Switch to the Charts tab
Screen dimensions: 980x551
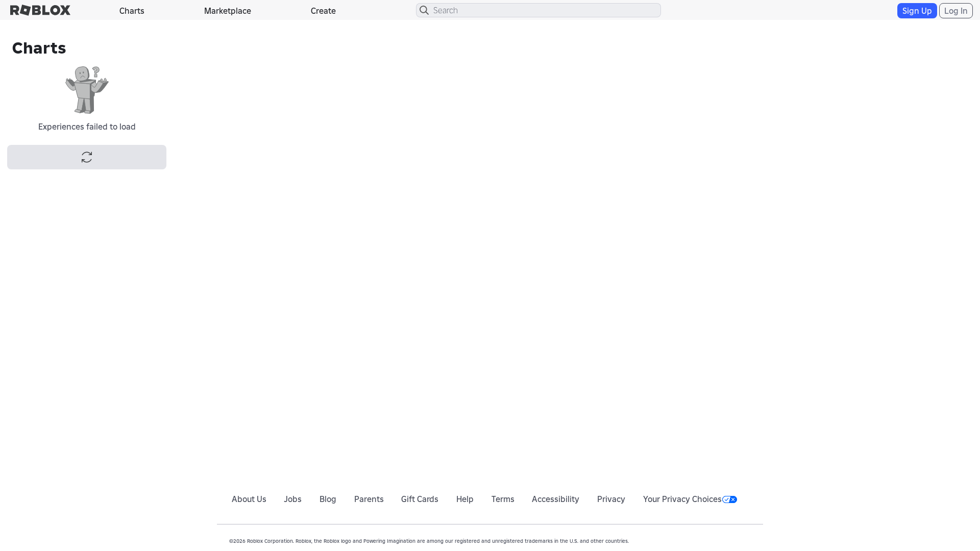[131, 10]
